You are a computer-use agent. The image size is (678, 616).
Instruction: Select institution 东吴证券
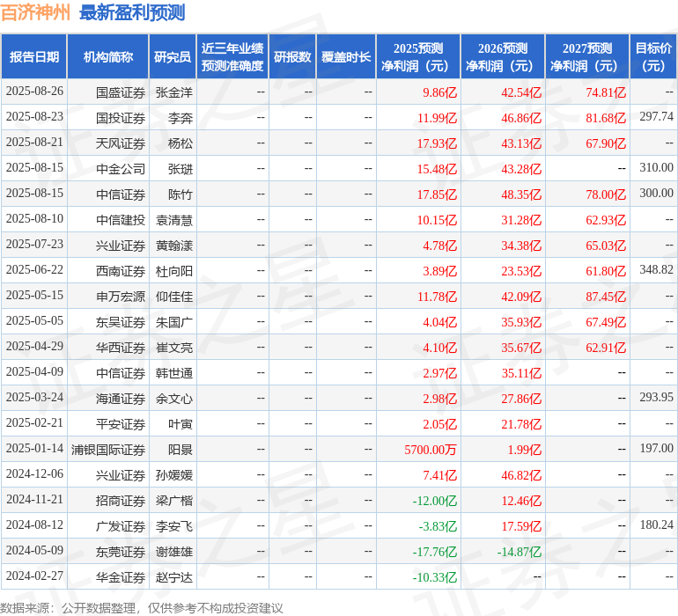(121, 321)
